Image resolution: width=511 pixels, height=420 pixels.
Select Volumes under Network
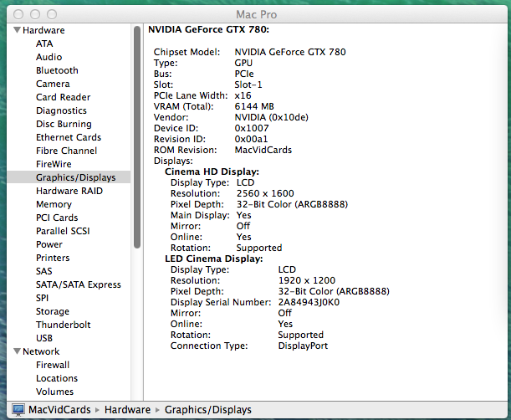click(54, 391)
